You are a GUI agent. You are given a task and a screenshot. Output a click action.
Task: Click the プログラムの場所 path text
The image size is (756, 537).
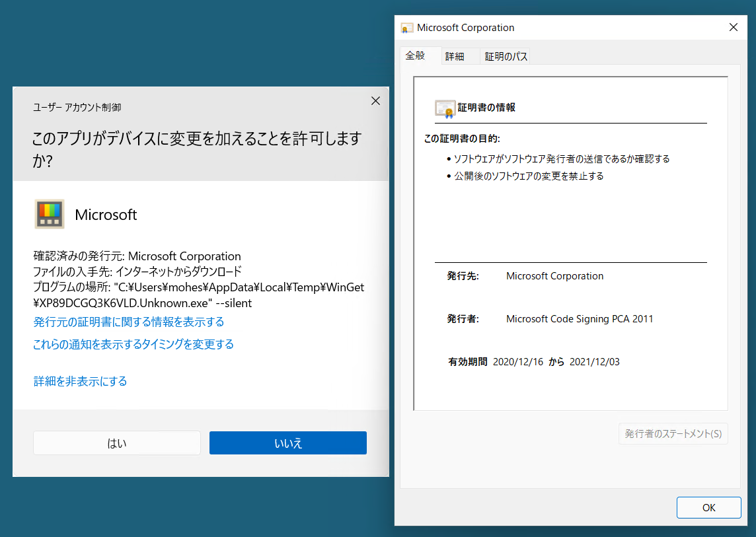click(x=199, y=295)
